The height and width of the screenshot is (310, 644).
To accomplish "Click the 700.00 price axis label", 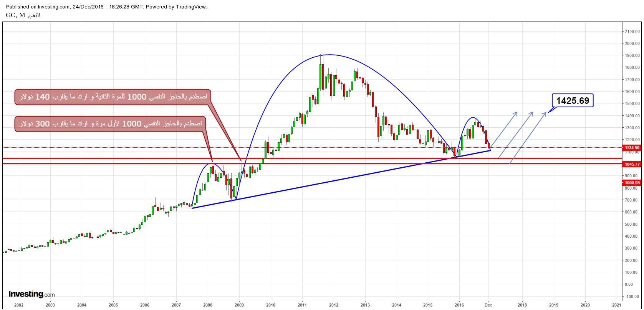I will (x=632, y=200).
